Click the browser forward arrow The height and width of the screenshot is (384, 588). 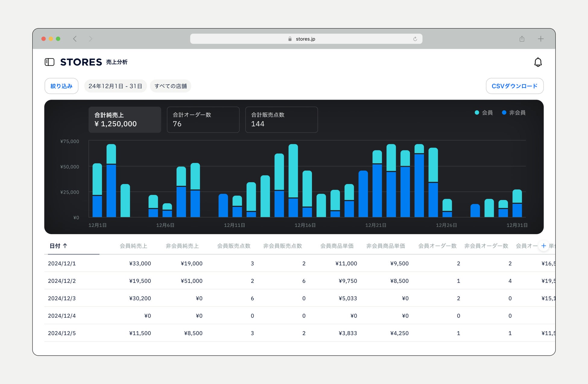point(90,39)
